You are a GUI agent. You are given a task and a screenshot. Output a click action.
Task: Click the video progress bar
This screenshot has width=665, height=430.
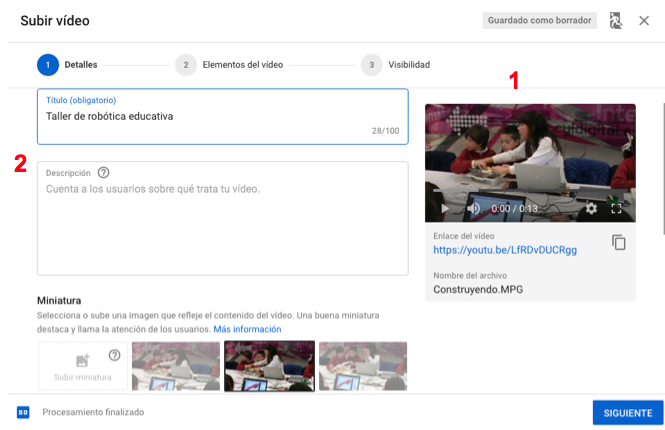530,192
